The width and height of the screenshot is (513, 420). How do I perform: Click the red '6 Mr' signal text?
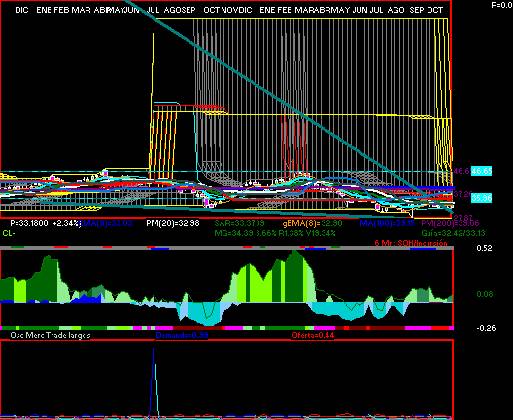point(411,243)
